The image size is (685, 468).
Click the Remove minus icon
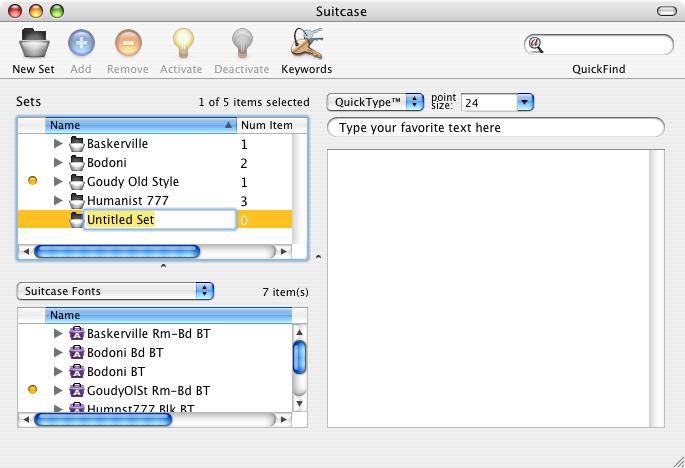128,43
